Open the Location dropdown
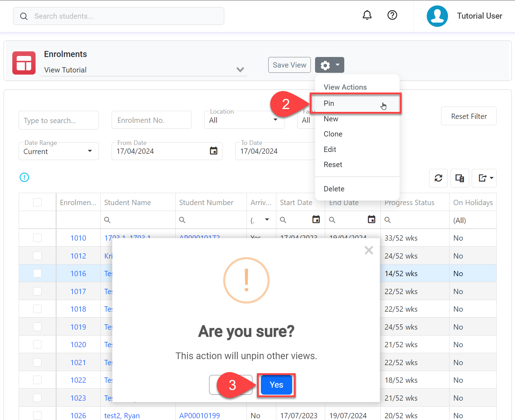Image resolution: width=515 pixels, height=420 pixels. (244, 120)
